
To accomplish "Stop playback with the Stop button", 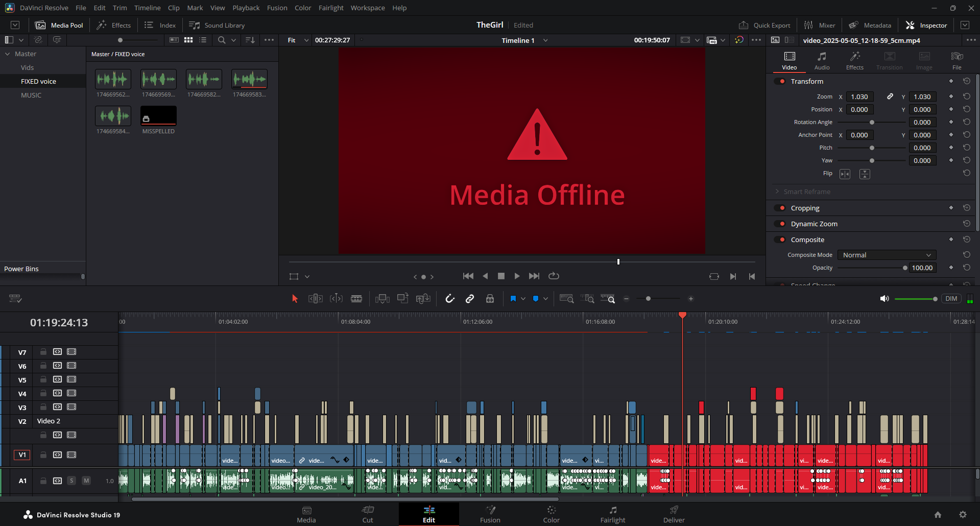I will tap(501, 276).
